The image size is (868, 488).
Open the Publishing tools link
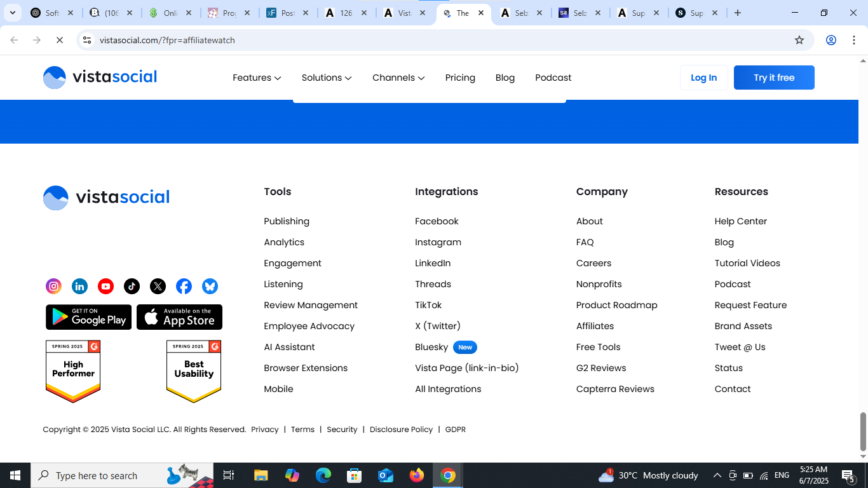tap(287, 221)
